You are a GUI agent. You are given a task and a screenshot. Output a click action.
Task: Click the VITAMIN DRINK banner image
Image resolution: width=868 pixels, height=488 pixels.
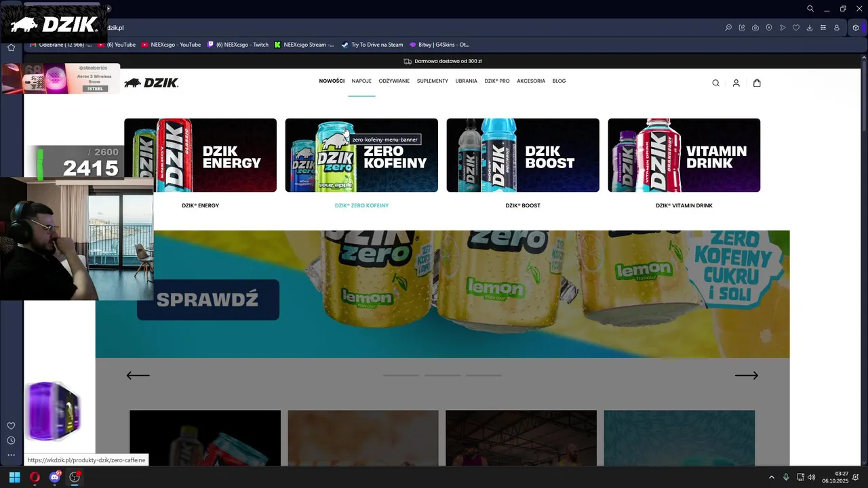point(684,155)
